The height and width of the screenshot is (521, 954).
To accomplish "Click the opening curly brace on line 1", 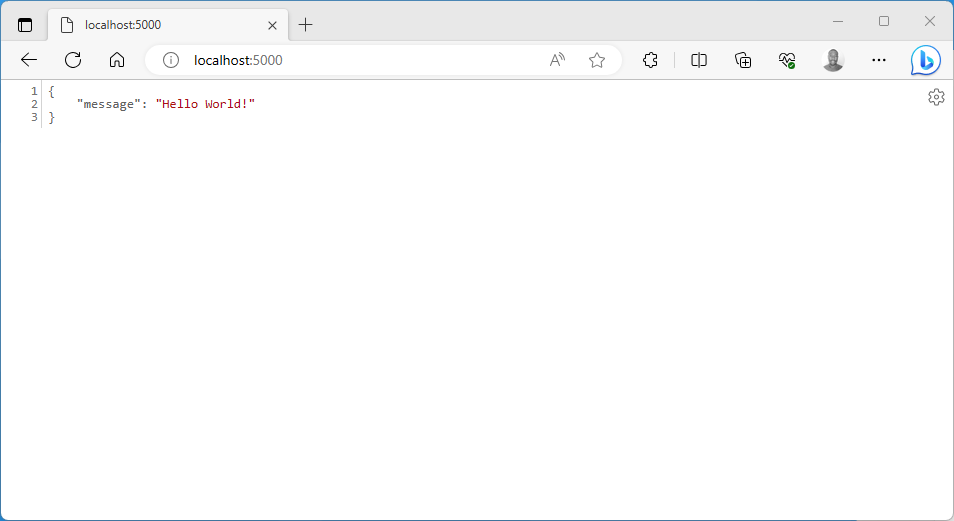I will tap(51, 91).
